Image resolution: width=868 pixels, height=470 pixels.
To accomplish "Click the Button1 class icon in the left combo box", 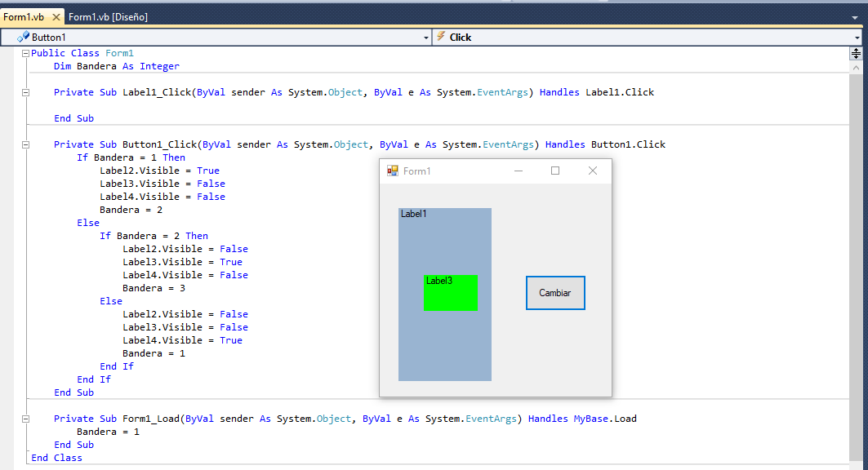I will tap(23, 37).
